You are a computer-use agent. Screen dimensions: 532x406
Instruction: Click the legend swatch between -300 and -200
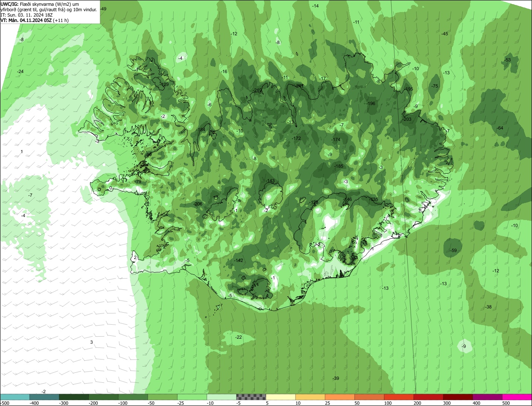[x=74, y=397]
